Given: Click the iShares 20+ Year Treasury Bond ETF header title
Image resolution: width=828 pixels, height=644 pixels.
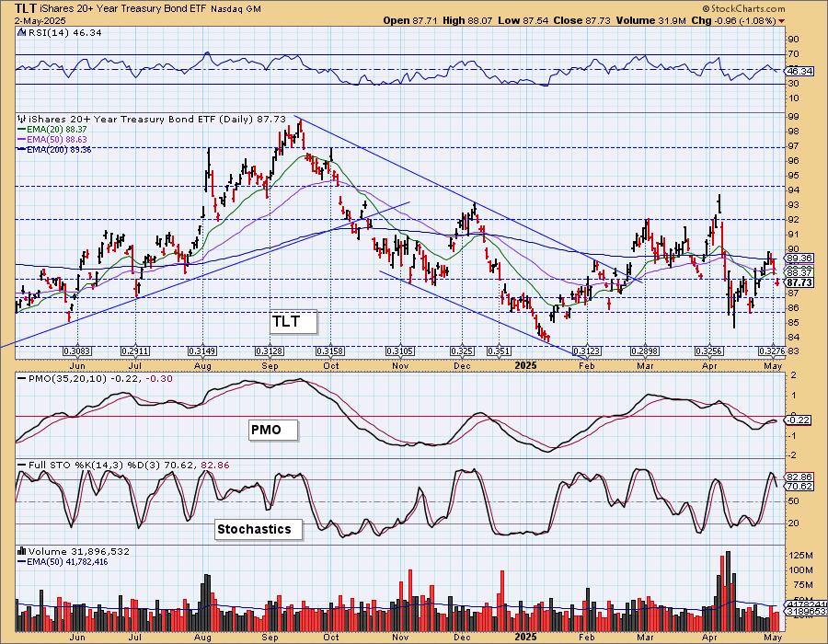Looking at the screenshot, I should (124, 9).
